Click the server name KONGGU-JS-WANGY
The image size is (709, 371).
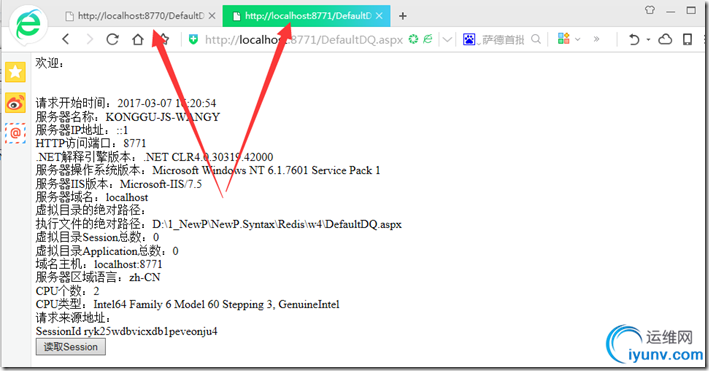click(163, 117)
